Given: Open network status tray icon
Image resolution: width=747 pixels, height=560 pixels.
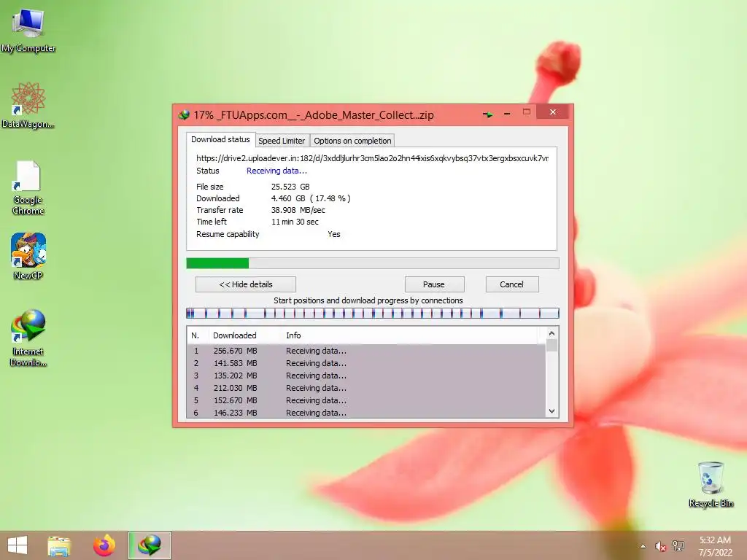Looking at the screenshot, I should point(678,546).
